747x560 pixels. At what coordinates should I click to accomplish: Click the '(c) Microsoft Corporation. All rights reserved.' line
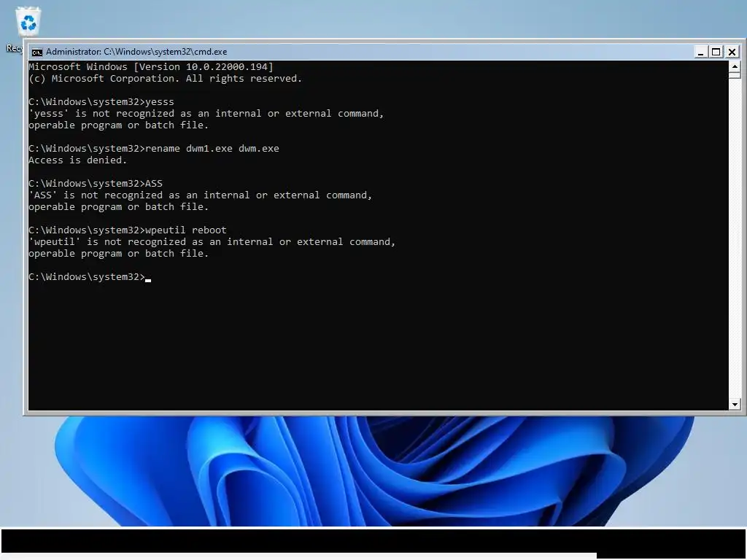[165, 79]
